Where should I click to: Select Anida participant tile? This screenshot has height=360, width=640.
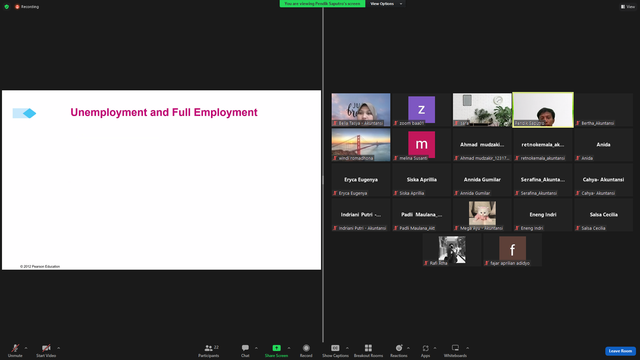(x=603, y=144)
